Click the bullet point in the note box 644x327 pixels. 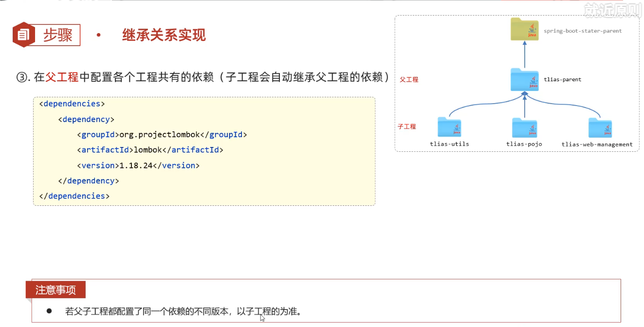pos(49,311)
